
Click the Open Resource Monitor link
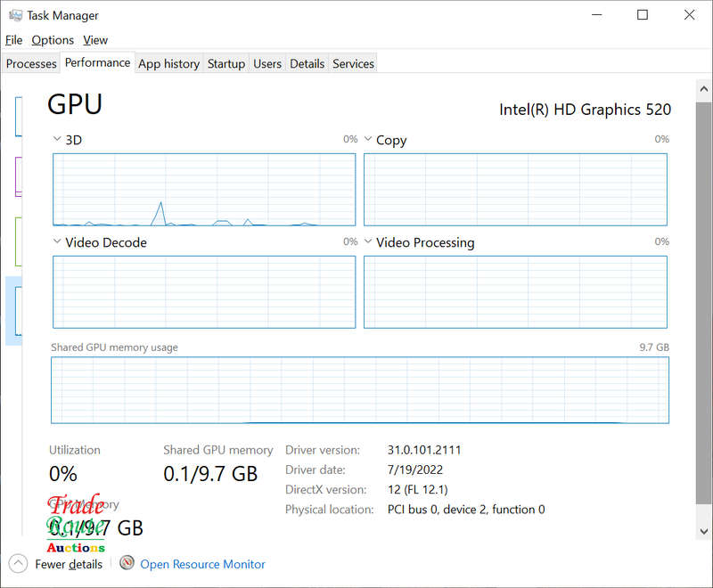click(x=202, y=564)
